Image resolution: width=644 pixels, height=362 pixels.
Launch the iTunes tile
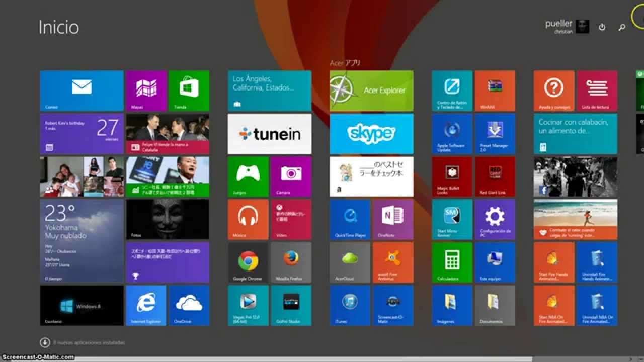(x=350, y=305)
